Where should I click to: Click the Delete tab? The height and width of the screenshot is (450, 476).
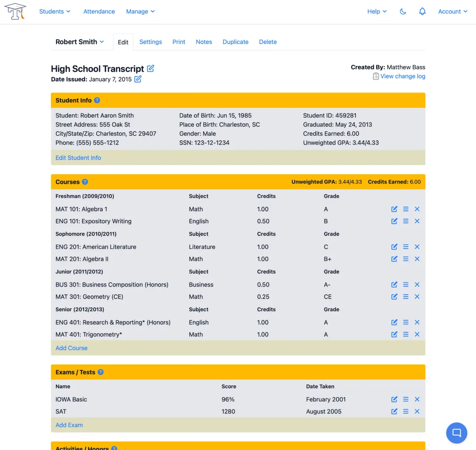268,42
